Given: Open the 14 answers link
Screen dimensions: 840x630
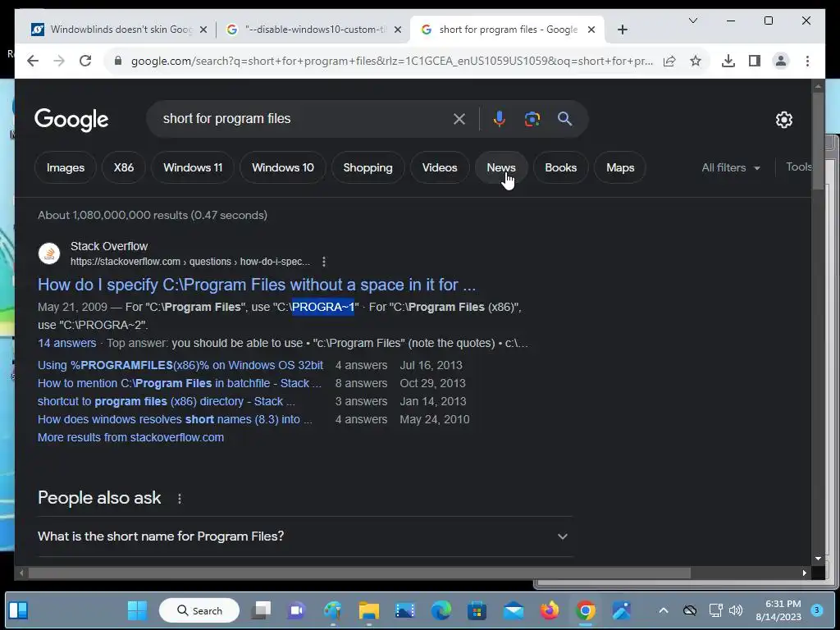Looking at the screenshot, I should [x=67, y=343].
